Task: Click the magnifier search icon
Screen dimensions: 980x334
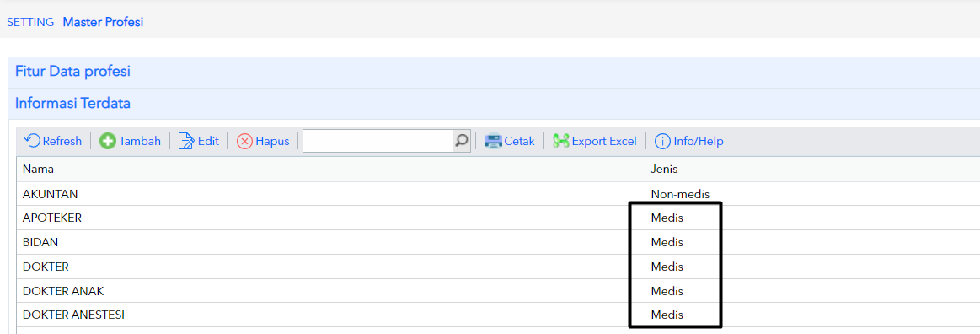Action: coord(461,141)
